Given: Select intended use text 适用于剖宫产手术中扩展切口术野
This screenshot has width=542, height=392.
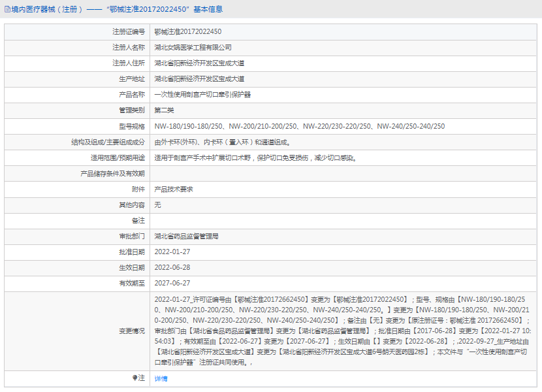Looking at the screenshot, I should click(x=202, y=157).
